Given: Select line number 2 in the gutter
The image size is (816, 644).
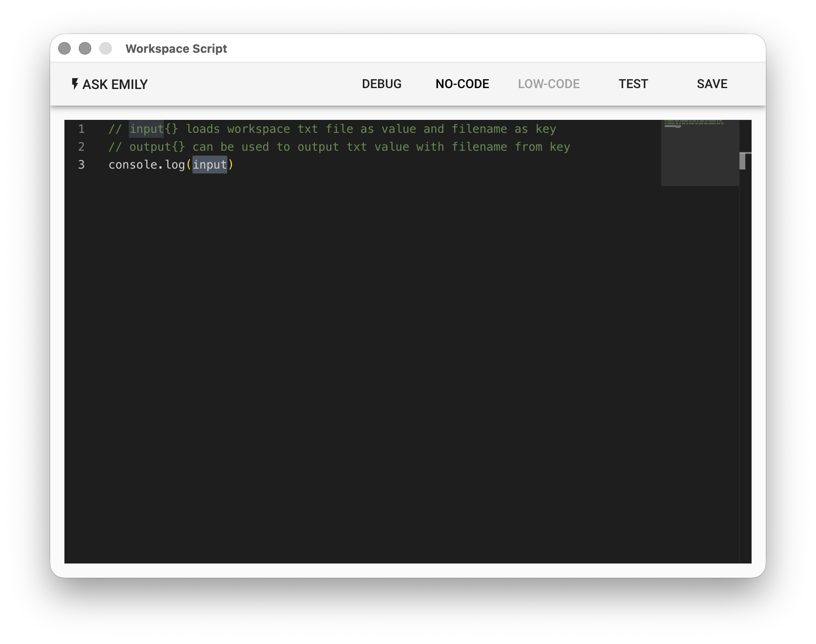Looking at the screenshot, I should 81,147.
